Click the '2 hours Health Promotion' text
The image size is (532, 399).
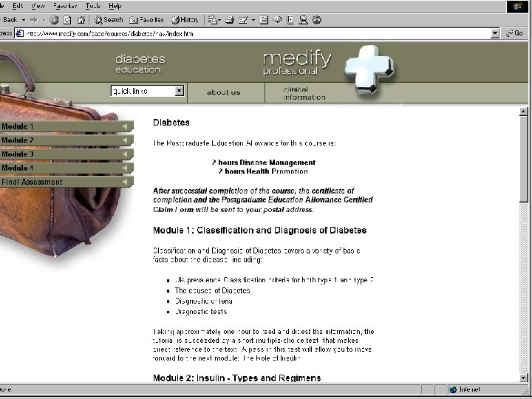[x=263, y=171]
